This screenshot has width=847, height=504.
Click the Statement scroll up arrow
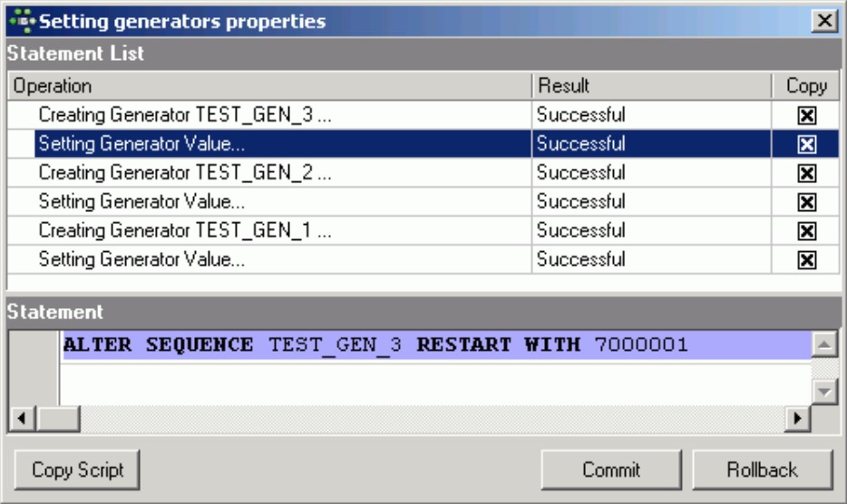pyautogui.click(x=823, y=344)
